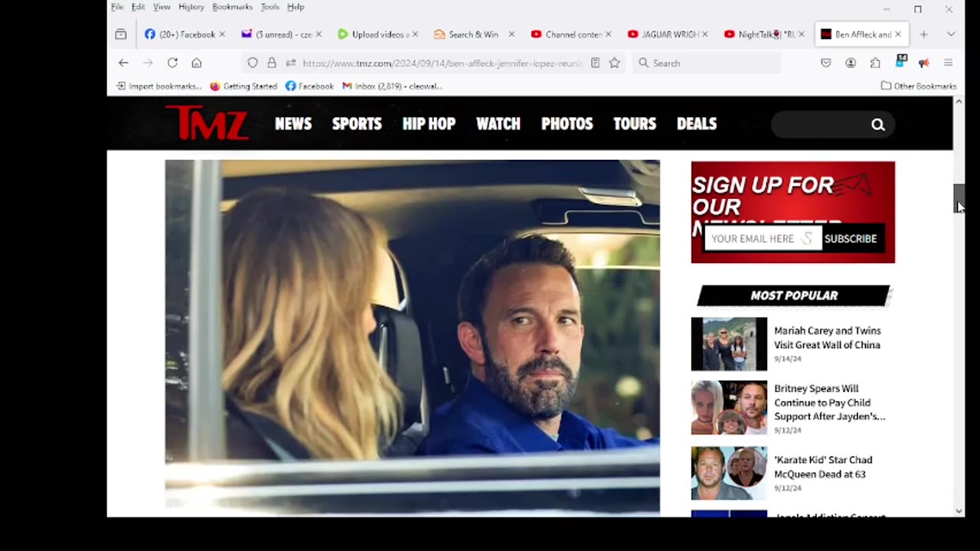
Task: Click the Mariah Carey article thumbnail
Action: click(x=729, y=344)
